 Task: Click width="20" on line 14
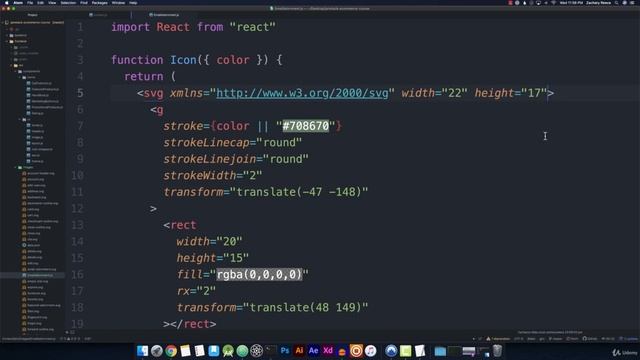pyautogui.click(x=209, y=241)
